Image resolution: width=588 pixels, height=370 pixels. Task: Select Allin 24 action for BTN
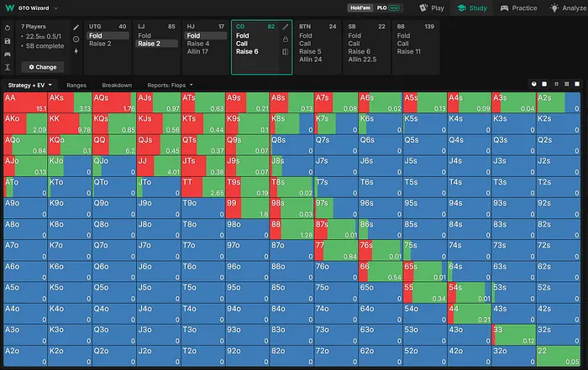[311, 60]
